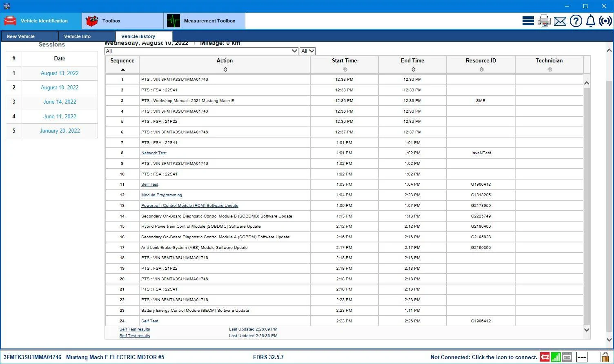Screen dimensions: 614x364
Task: Click the FDRS app icon in title bar
Action: click(7, 6)
